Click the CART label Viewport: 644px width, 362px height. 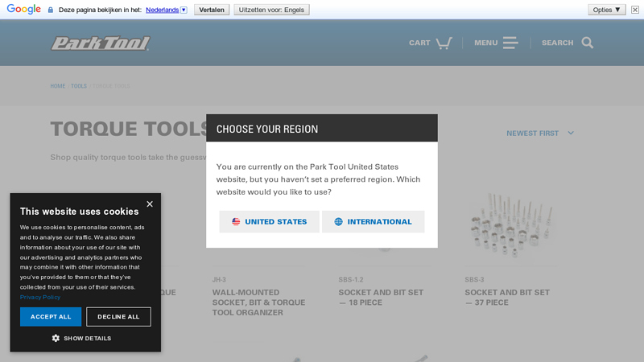419,43
